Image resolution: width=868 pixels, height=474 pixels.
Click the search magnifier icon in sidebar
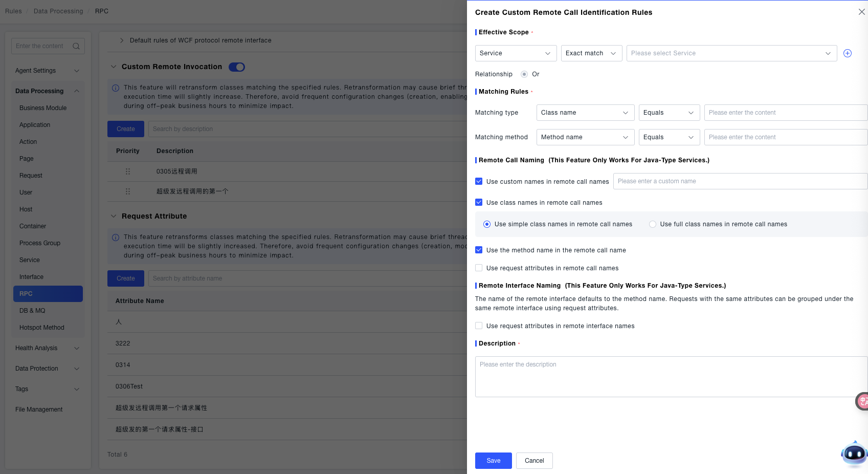pyautogui.click(x=76, y=46)
